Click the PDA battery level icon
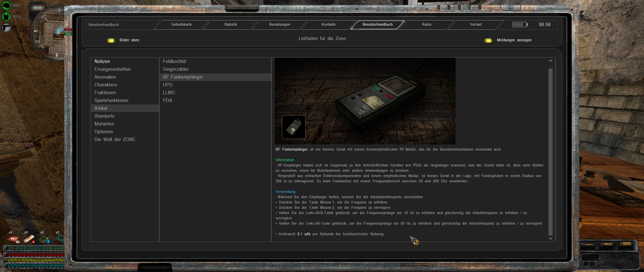This screenshot has height=272, width=644. (x=520, y=24)
